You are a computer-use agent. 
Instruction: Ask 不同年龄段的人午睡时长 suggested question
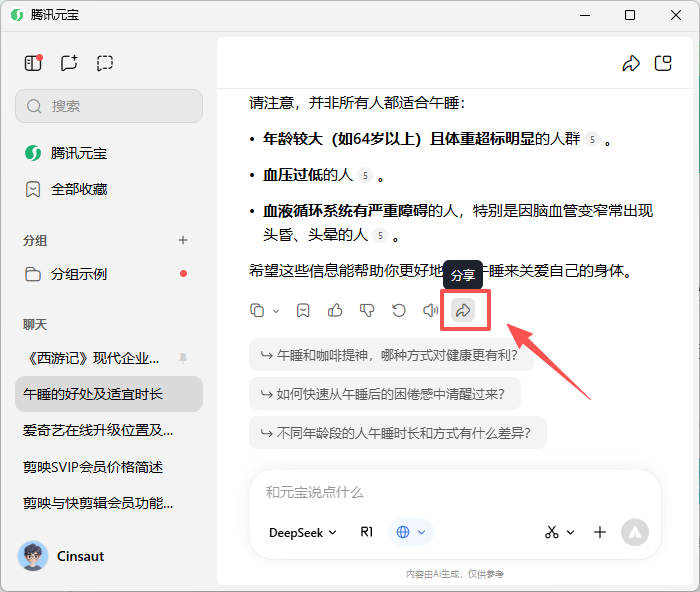(398, 433)
